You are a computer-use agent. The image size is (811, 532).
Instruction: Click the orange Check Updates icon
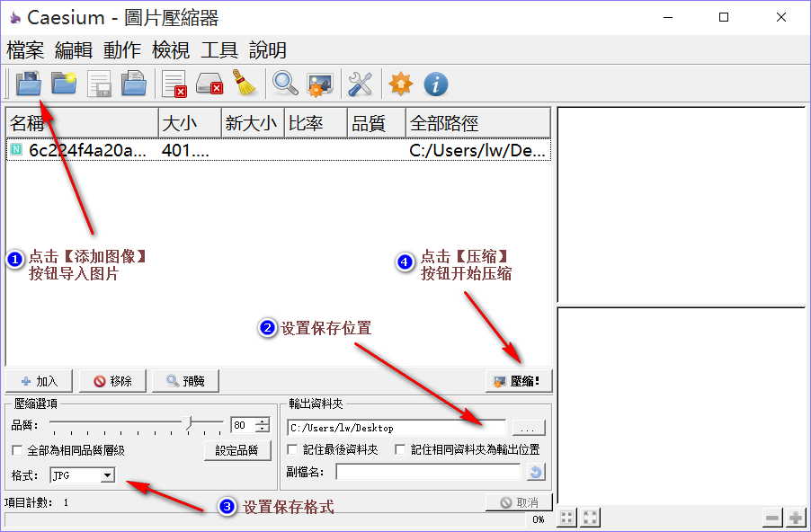coord(401,84)
